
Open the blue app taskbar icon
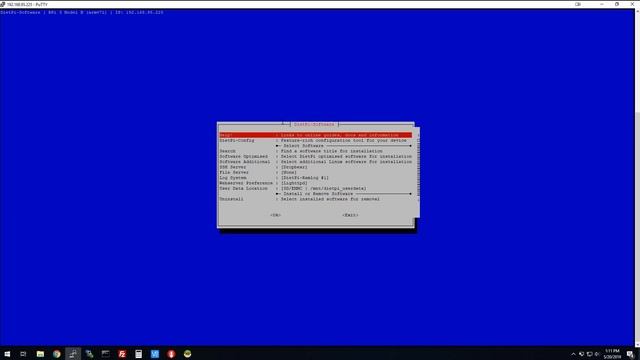155,354
